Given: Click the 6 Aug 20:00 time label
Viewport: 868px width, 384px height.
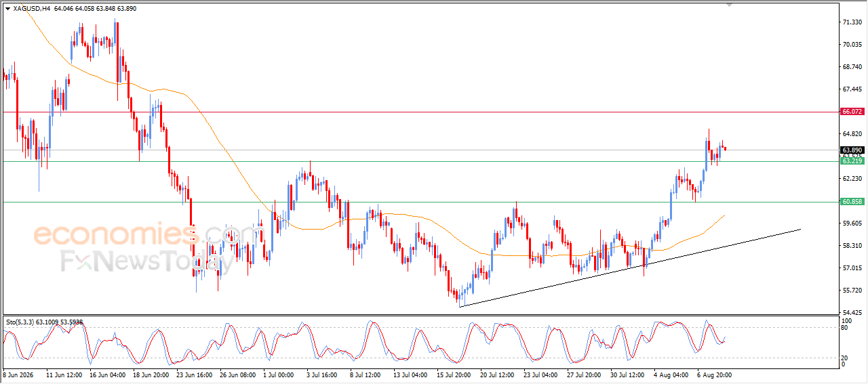Looking at the screenshot, I should coord(715,374).
